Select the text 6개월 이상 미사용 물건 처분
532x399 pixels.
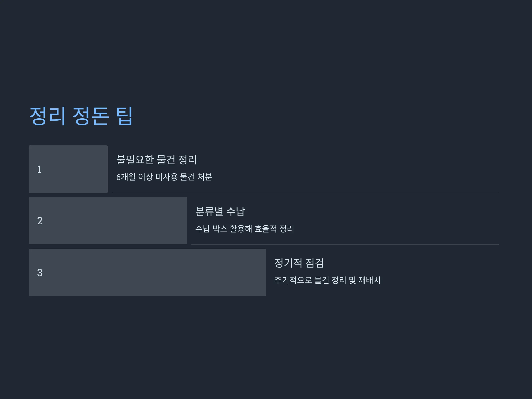tap(164, 177)
